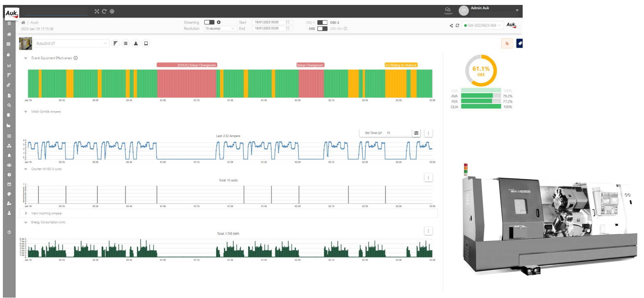Click the download icon beside RoboDrill 07
This screenshot has height=298, width=644.
pos(136,44)
